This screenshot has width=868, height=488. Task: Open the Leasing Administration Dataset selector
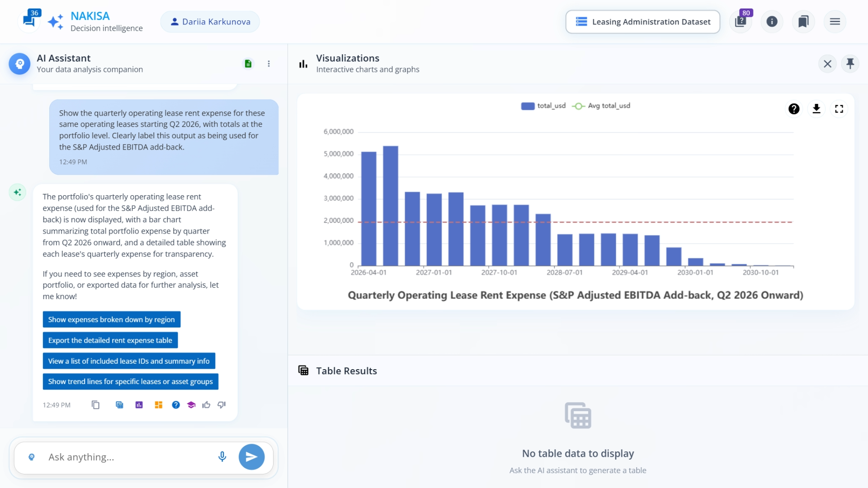pos(642,22)
